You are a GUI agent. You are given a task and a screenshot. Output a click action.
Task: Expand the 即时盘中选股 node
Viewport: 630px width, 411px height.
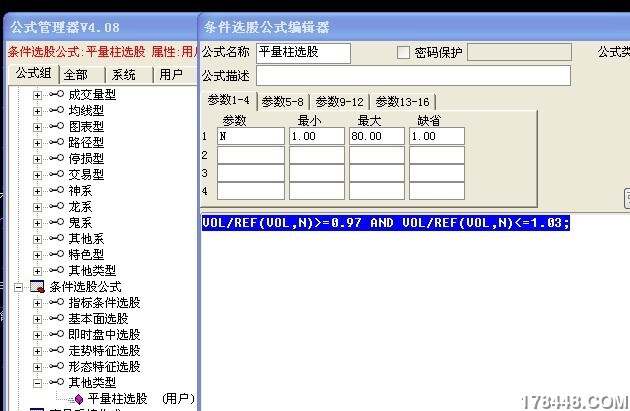37,335
